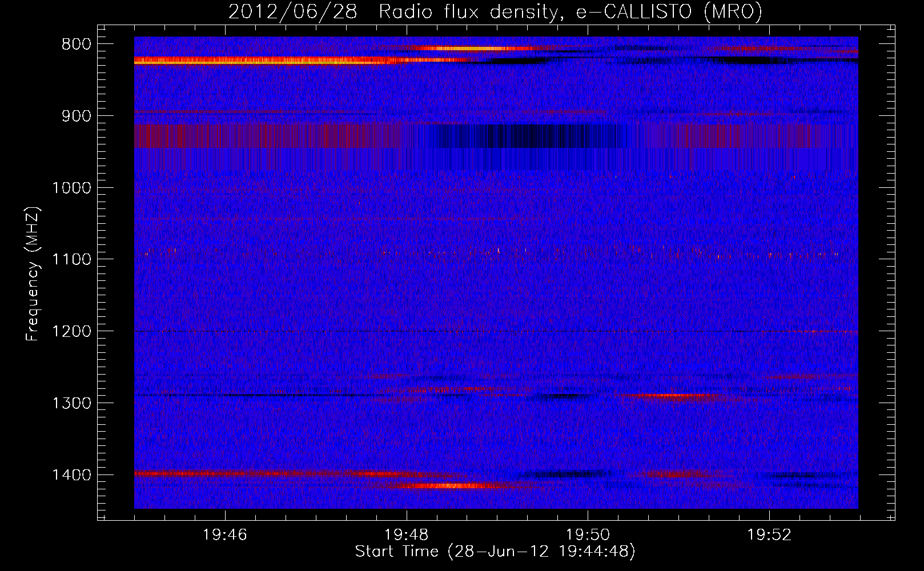This screenshot has width=924, height=571.
Task: Click the 'Start Time (28-Jun-12 19:44:48)' label
Action: point(495,552)
